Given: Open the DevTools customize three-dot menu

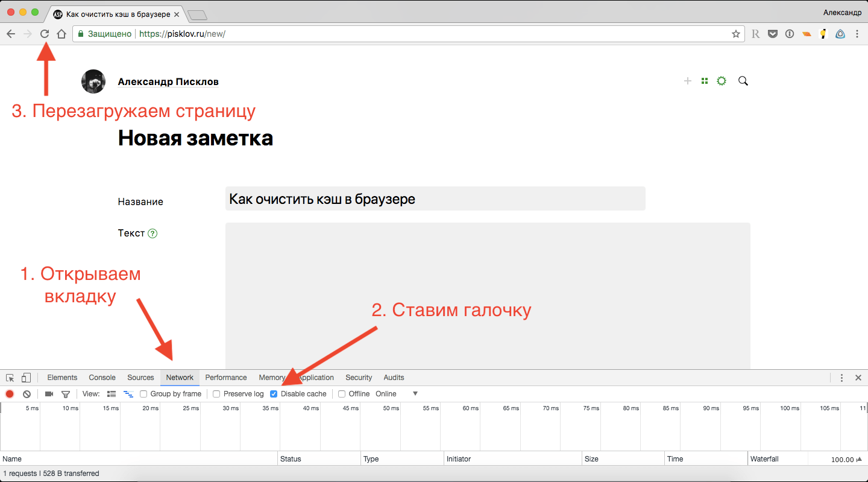Looking at the screenshot, I should point(842,378).
